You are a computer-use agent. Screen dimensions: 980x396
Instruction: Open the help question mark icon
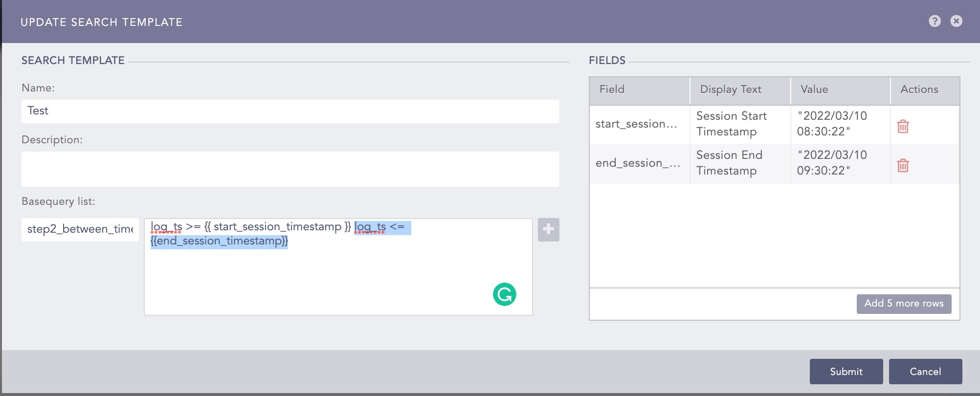click(935, 21)
